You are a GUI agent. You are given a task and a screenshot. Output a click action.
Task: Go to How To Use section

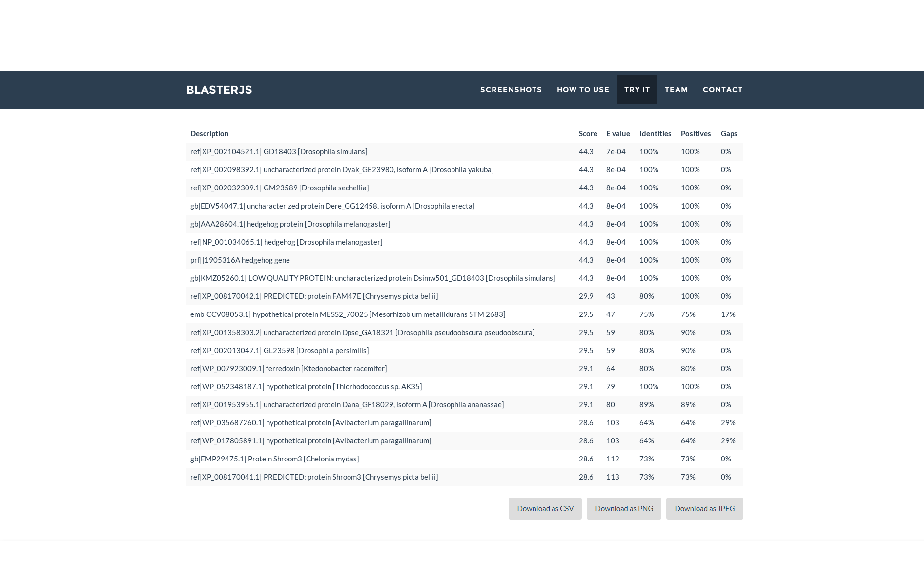click(x=583, y=90)
